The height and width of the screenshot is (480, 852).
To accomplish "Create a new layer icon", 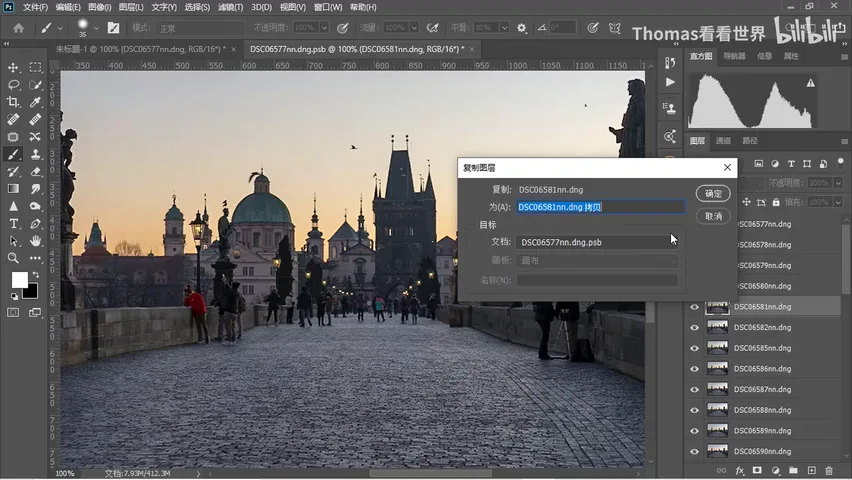I will coord(811,470).
